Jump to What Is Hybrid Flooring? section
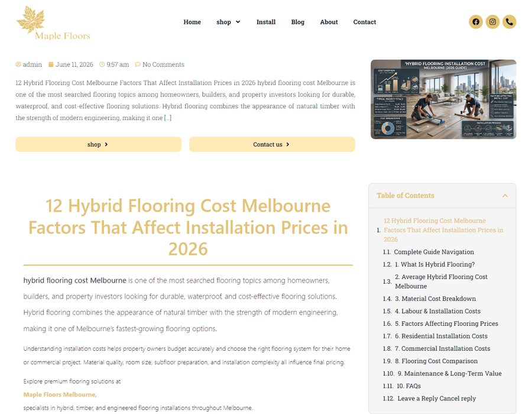This screenshot has width=532, height=414. [434, 265]
